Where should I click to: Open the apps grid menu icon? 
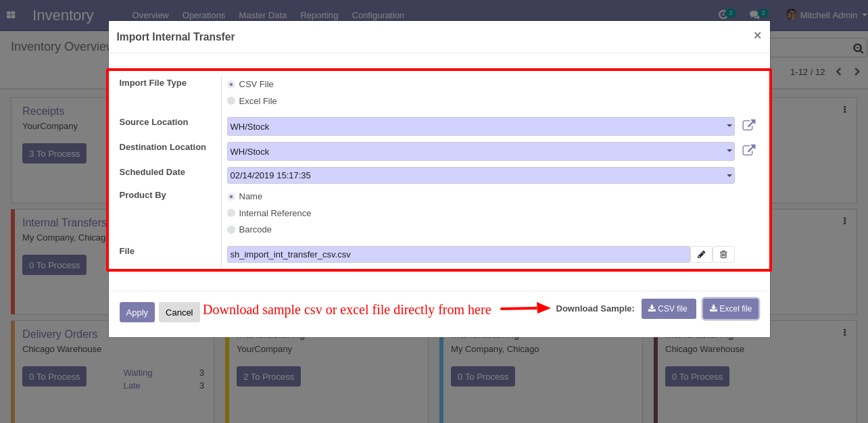click(11, 15)
